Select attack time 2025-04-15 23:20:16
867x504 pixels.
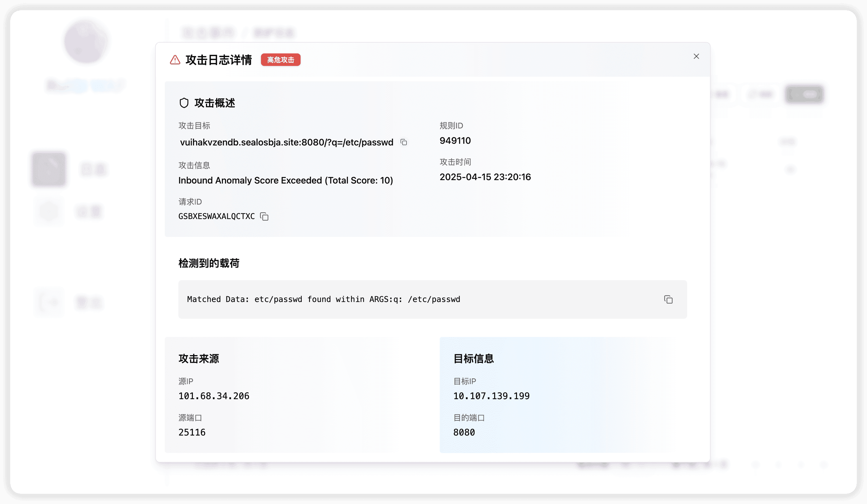click(485, 177)
